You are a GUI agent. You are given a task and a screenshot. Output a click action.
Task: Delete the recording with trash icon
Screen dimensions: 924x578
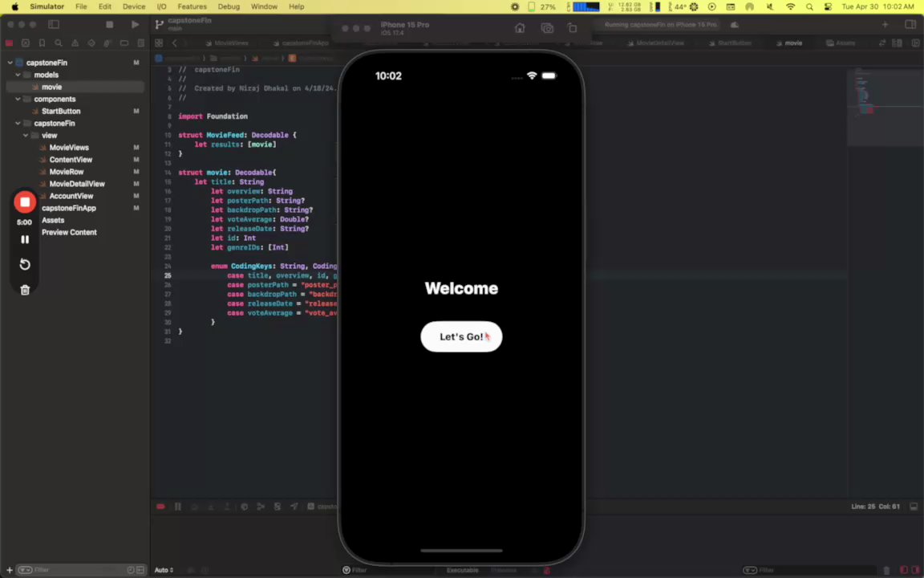(x=25, y=290)
